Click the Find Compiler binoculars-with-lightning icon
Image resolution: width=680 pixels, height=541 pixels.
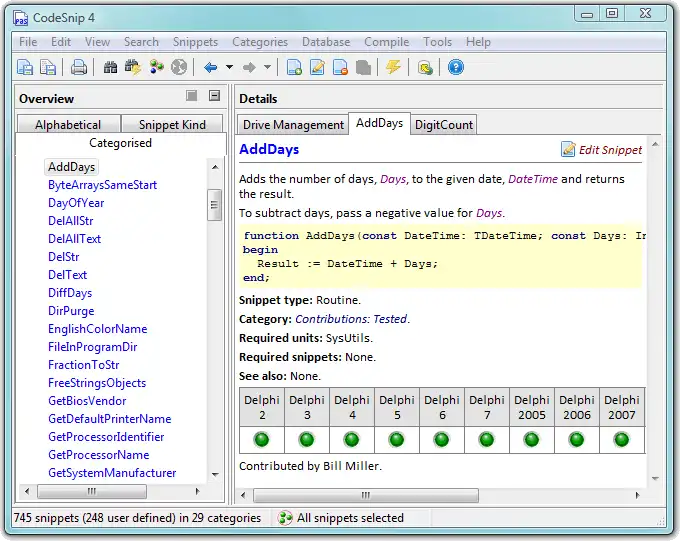[x=133, y=68]
